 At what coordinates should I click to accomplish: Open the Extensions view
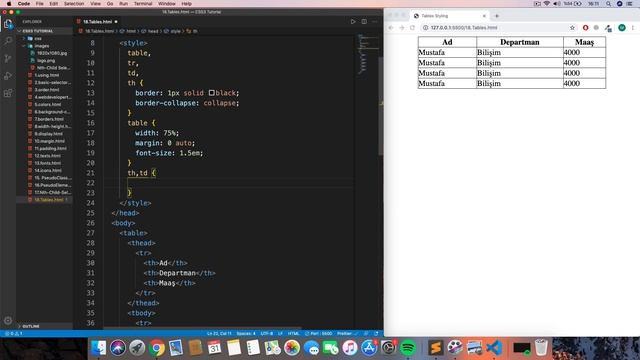click(8, 93)
